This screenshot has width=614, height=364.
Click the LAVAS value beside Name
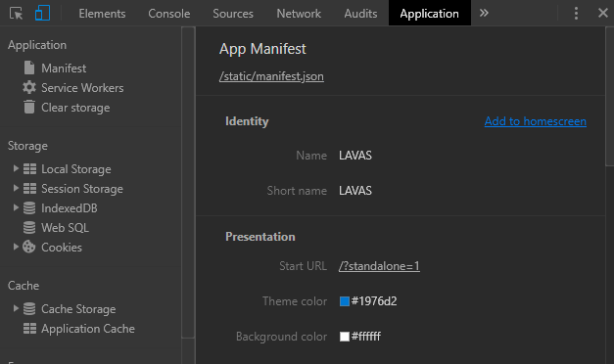click(x=355, y=156)
